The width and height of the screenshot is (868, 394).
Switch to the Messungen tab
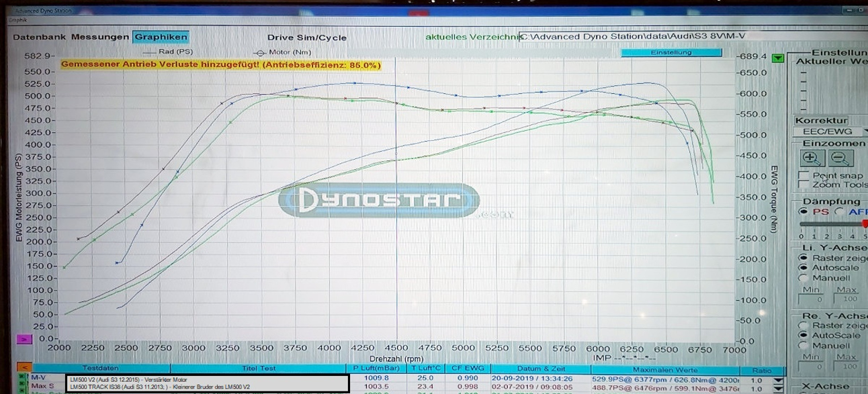[x=99, y=37]
